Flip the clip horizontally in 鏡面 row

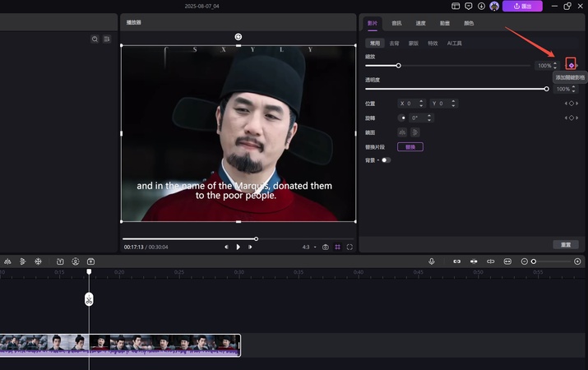pos(402,132)
